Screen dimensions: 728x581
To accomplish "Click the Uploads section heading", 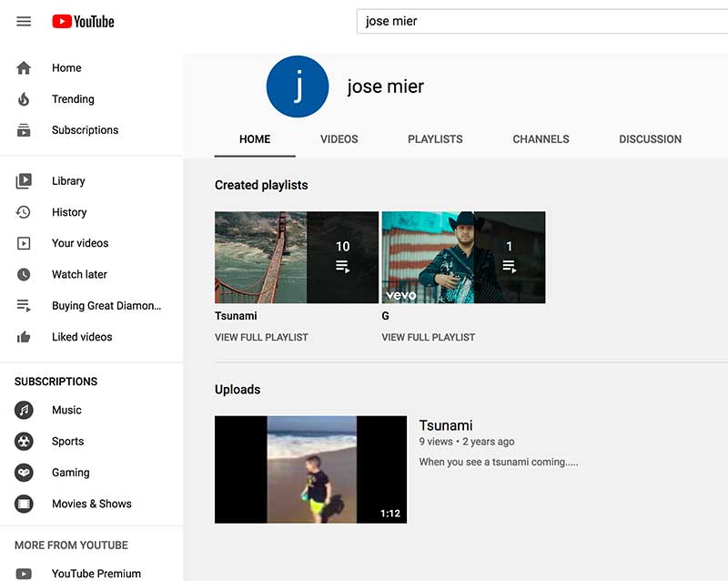I will tap(238, 390).
